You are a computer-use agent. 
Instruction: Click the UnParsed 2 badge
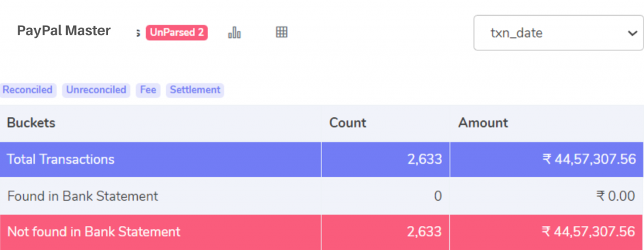coord(177,33)
